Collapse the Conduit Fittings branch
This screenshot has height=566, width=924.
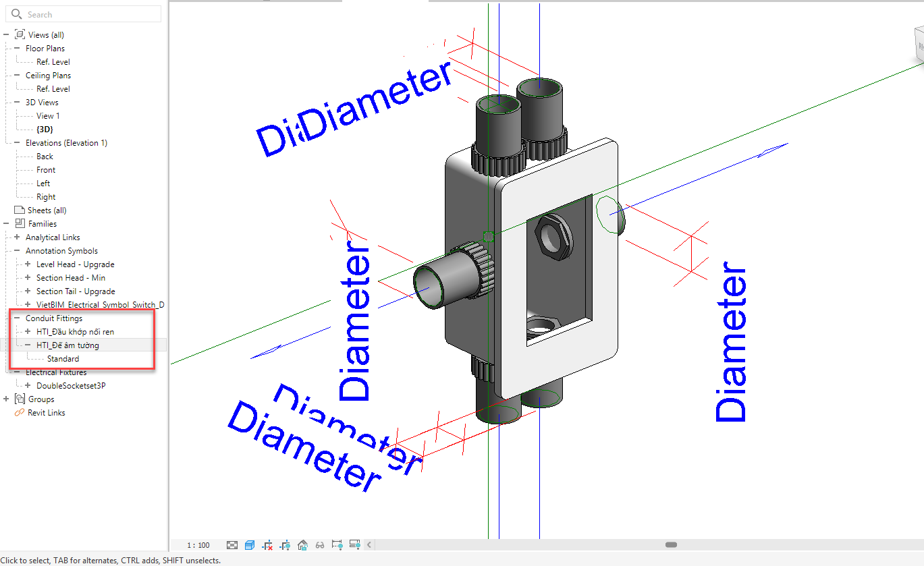[x=17, y=318]
